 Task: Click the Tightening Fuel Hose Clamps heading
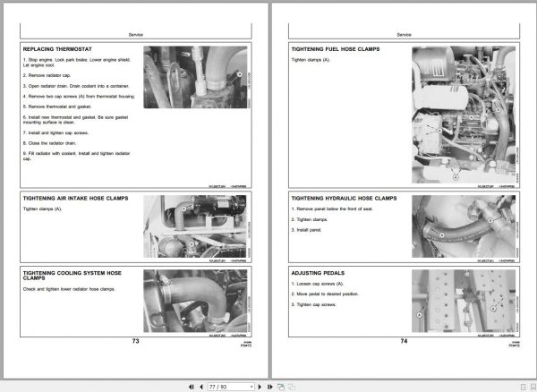336,49
